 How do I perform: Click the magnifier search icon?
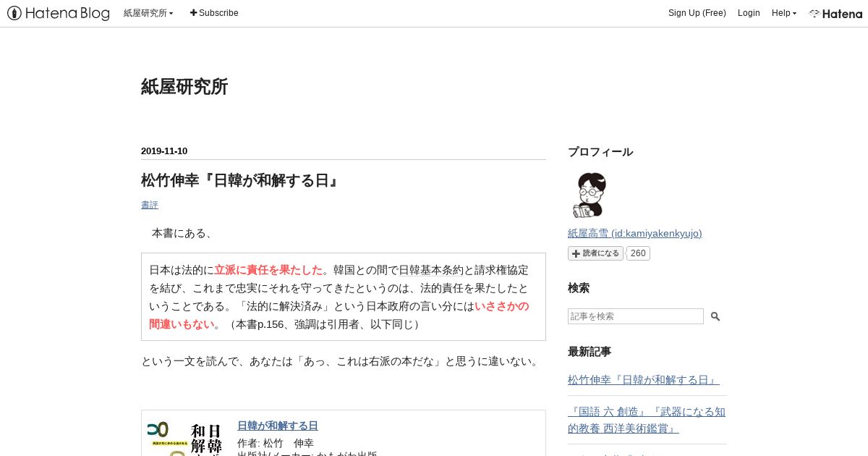[x=715, y=316]
